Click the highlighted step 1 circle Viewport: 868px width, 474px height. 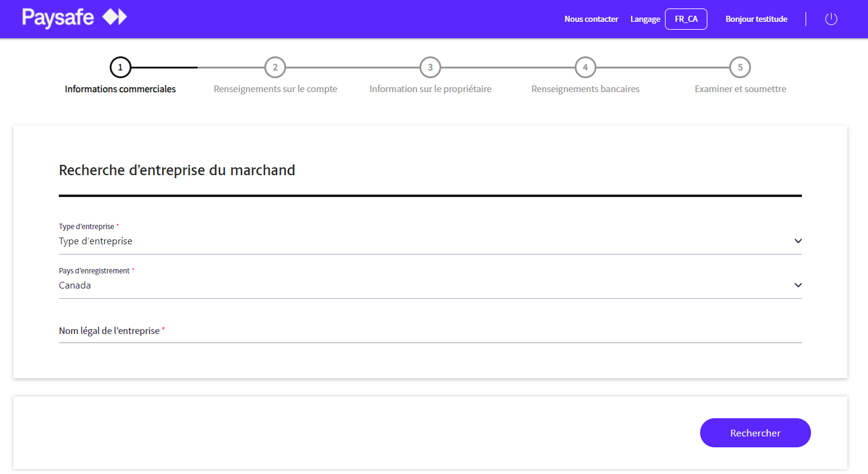tap(120, 67)
